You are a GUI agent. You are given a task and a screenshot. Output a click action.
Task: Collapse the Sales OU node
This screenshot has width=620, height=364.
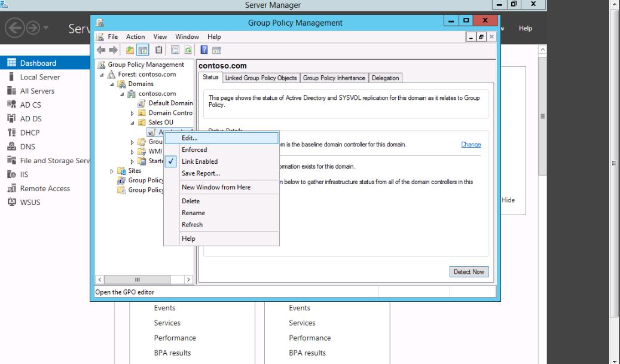(133, 123)
